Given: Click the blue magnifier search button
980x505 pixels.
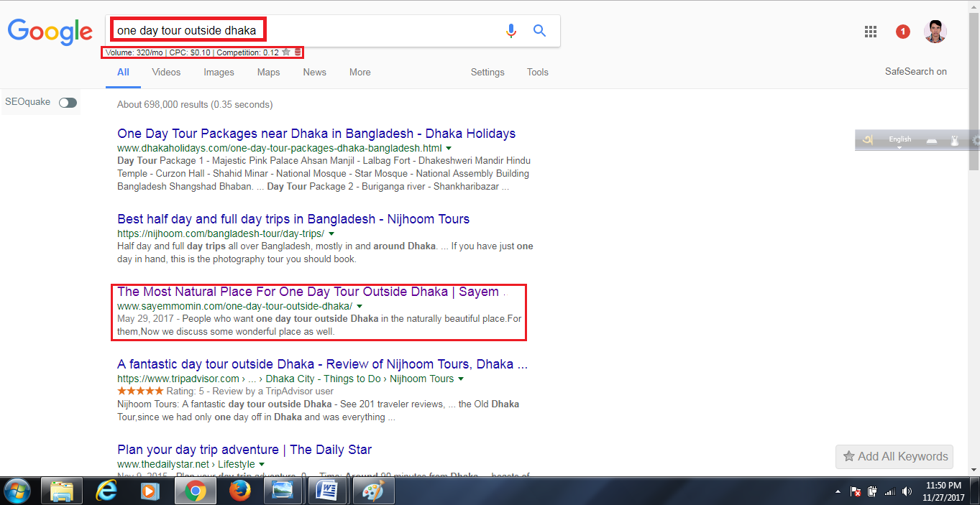Looking at the screenshot, I should point(539,31).
